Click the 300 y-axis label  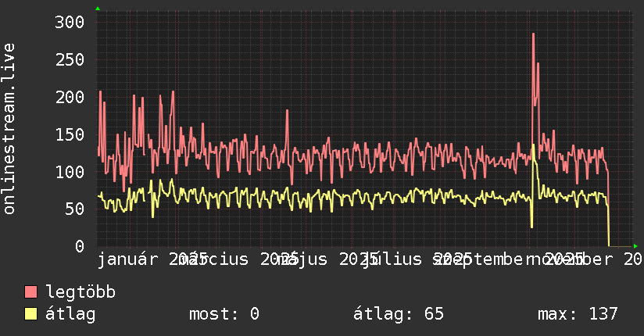70,22
